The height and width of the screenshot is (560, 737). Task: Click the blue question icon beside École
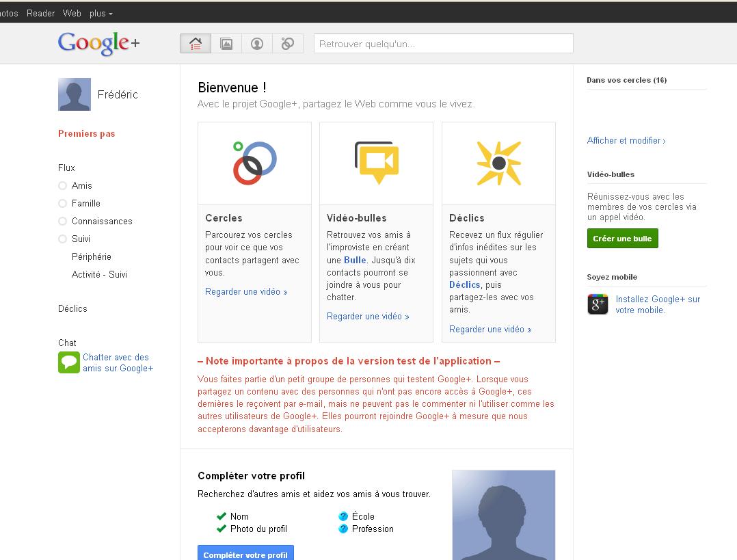tap(343, 516)
